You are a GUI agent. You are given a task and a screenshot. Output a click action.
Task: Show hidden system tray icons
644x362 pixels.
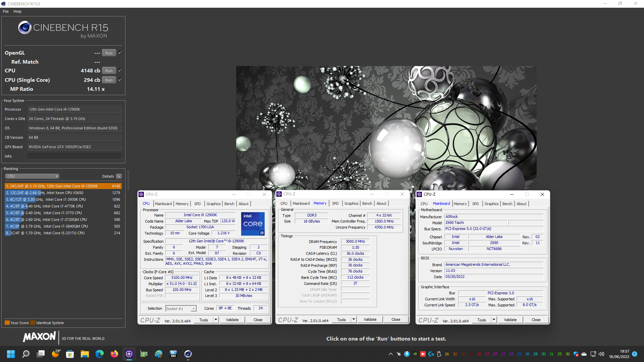pyautogui.click(x=391, y=354)
